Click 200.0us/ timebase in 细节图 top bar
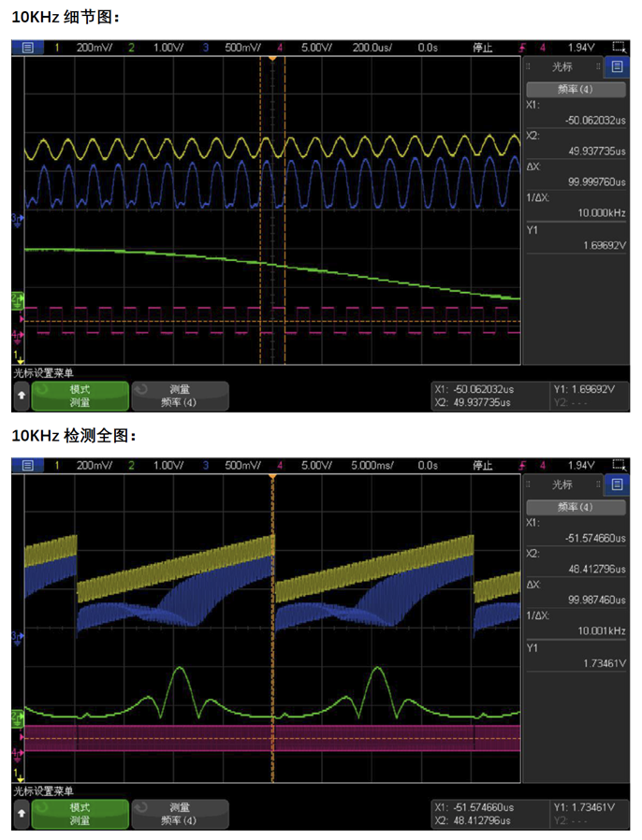Image resolution: width=642 pixels, height=840 pixels. coord(374,47)
